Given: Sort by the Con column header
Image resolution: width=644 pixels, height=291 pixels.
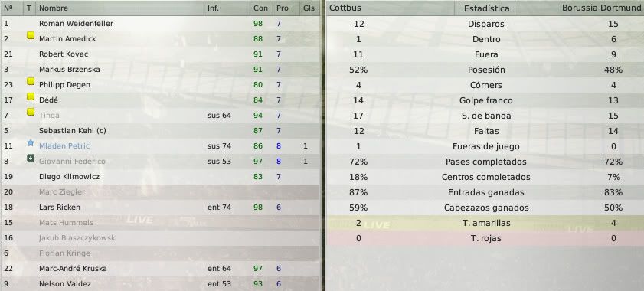Looking at the screenshot, I should [261, 8].
